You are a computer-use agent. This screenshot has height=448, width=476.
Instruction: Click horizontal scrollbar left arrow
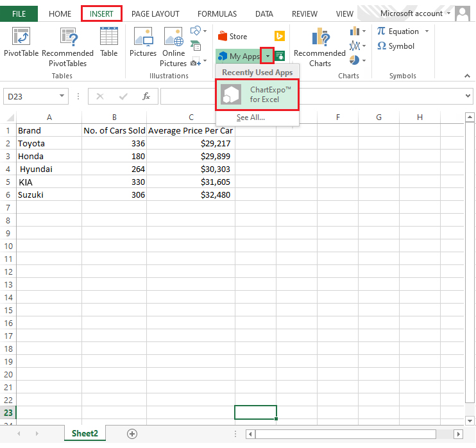(x=250, y=434)
